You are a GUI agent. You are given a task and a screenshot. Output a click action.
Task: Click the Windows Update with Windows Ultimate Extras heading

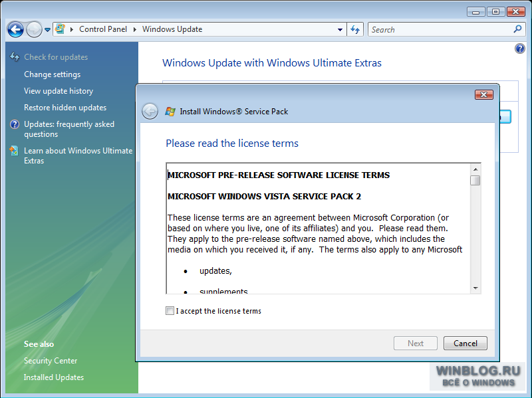pyautogui.click(x=272, y=63)
